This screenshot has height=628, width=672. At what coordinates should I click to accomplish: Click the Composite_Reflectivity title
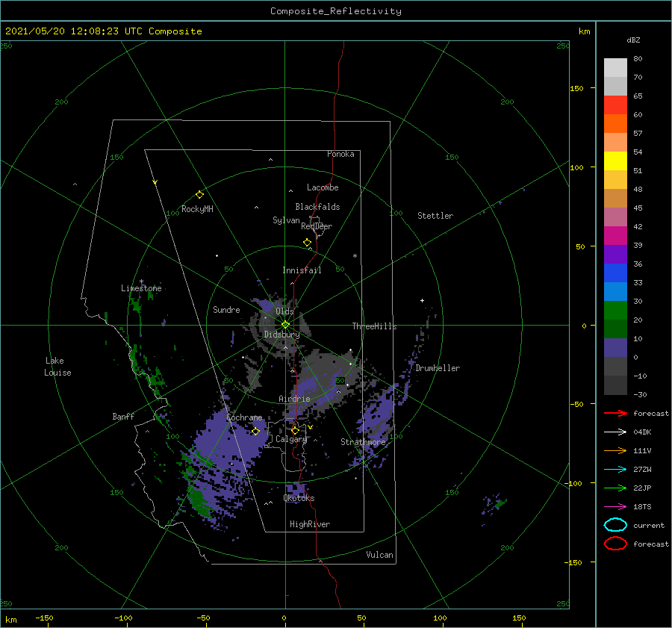coord(336,11)
